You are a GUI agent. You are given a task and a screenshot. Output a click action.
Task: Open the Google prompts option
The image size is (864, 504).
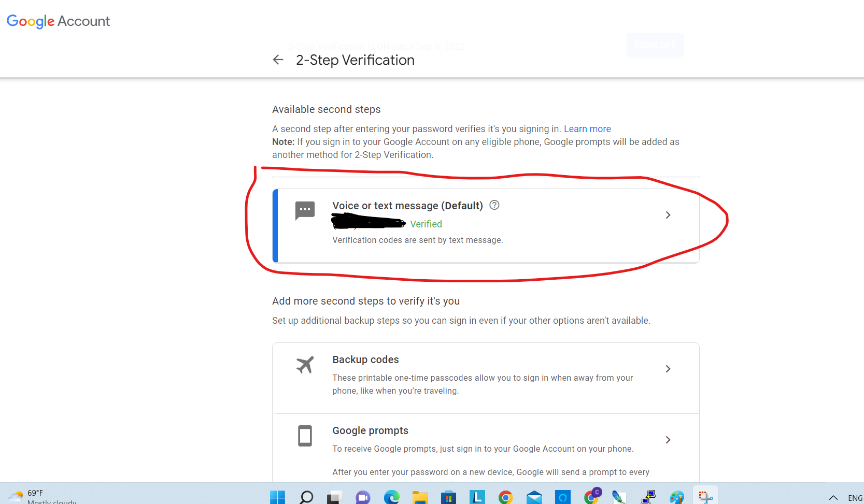click(x=486, y=449)
